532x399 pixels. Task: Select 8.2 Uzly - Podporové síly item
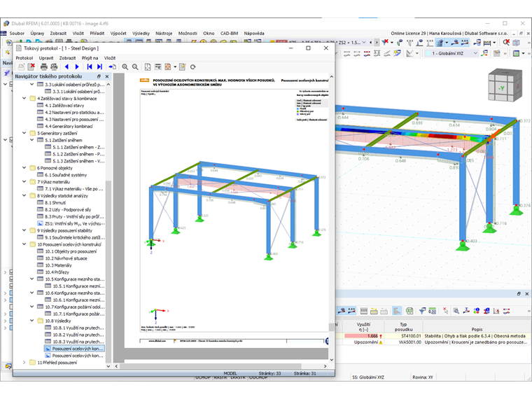[x=68, y=210]
